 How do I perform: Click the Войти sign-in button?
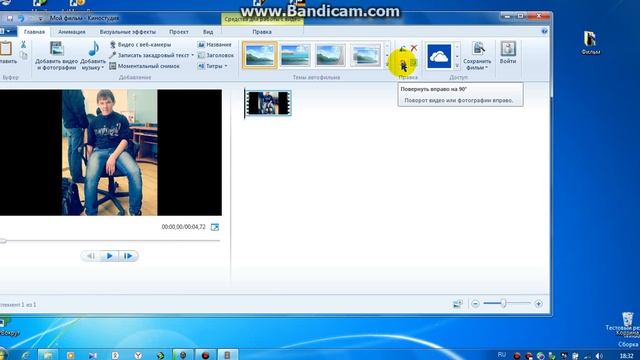click(x=508, y=53)
